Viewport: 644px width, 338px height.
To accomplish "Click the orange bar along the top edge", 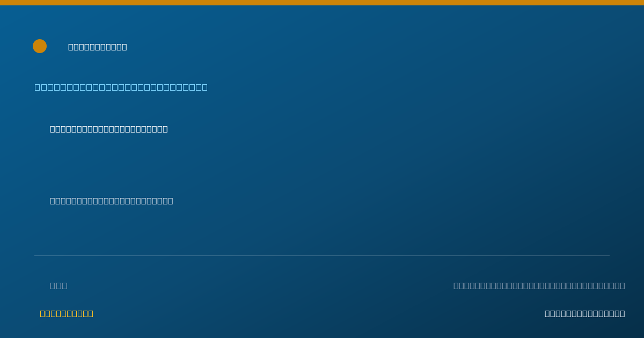I will pos(322,3).
